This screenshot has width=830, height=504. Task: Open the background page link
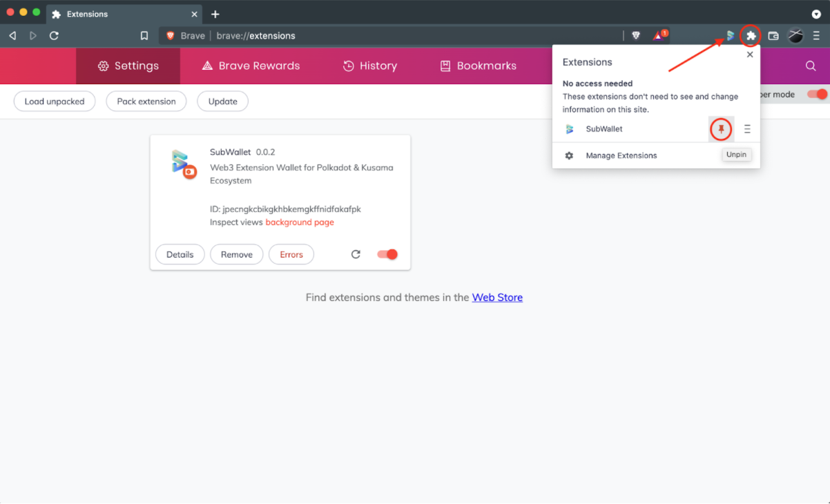[300, 222]
